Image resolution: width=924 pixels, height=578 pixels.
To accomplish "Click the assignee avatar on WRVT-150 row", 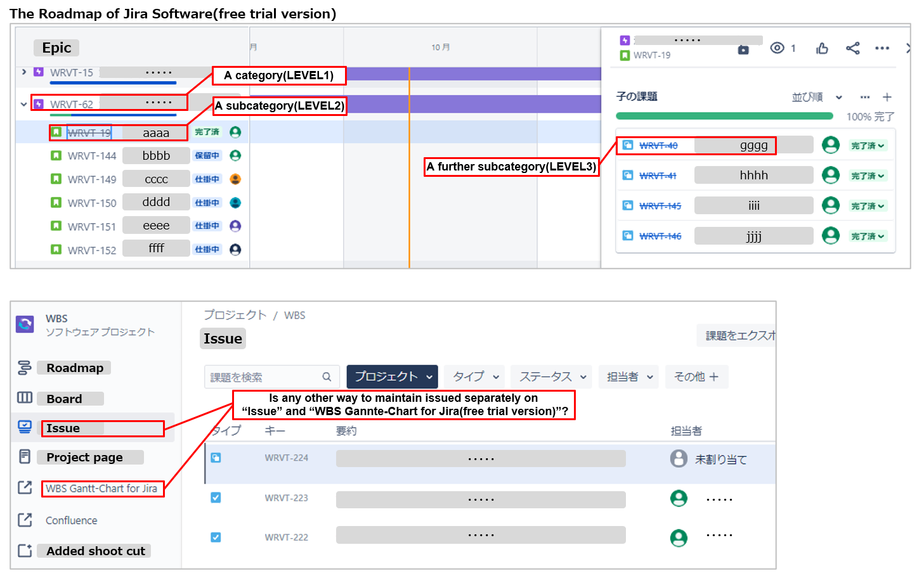I will 235,203.
